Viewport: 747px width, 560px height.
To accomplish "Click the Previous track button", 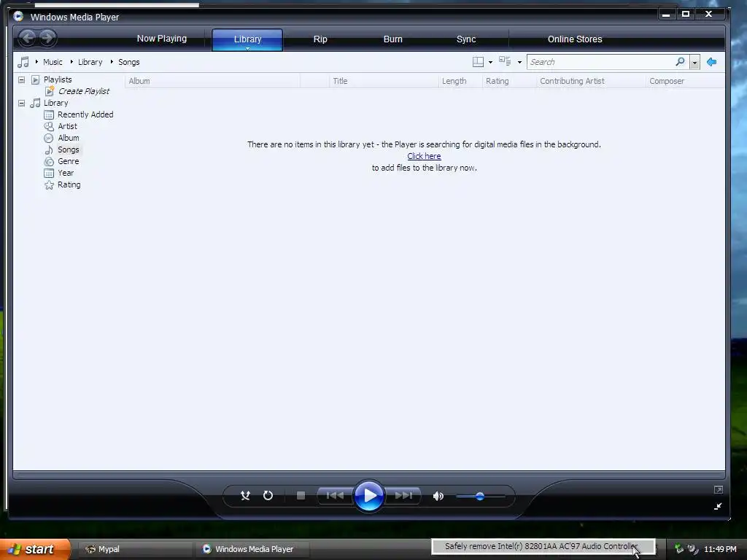I will coord(335,496).
